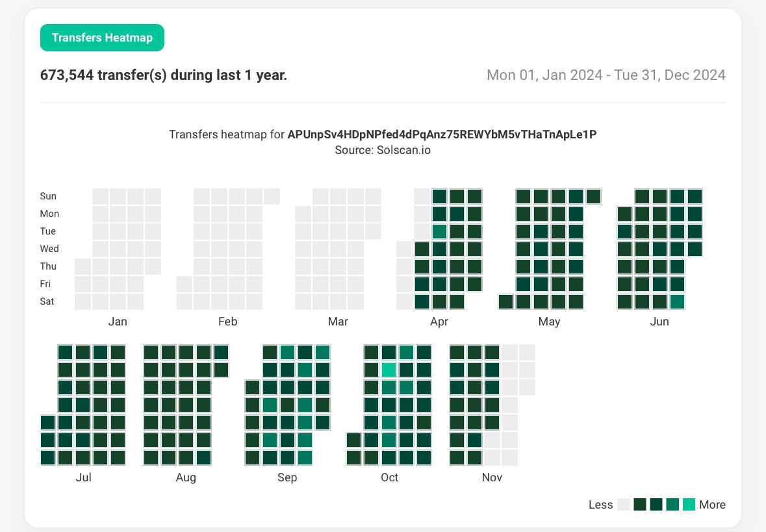Select October's first-week Friday cell

[353, 440]
